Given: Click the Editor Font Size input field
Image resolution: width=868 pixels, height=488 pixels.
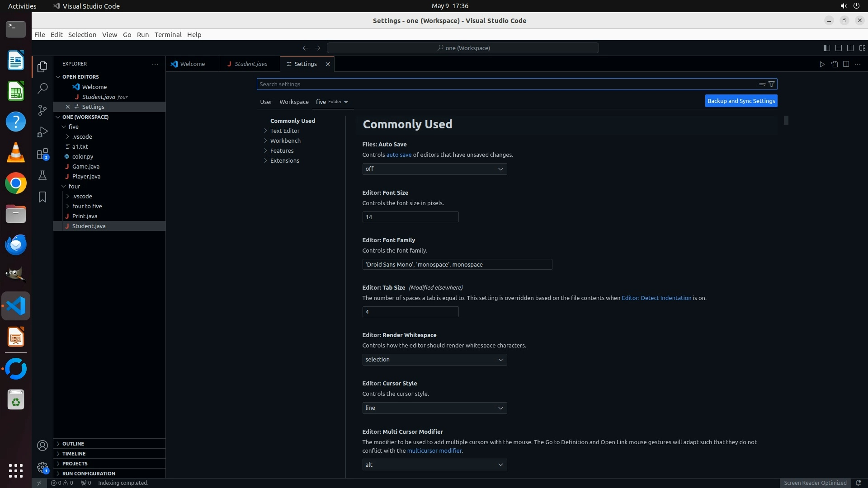Looking at the screenshot, I should pyautogui.click(x=410, y=217).
